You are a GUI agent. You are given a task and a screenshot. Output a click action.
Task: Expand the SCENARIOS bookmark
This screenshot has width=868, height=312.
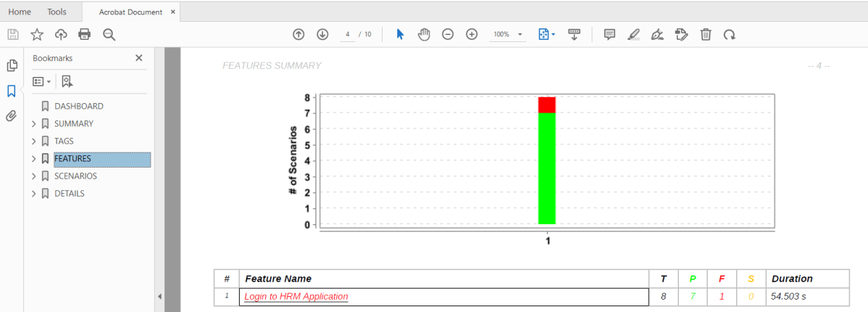[33, 176]
